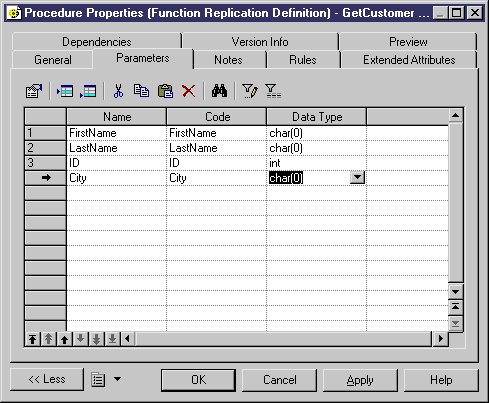Open the menu arrow beside Less button

pyautogui.click(x=118, y=379)
